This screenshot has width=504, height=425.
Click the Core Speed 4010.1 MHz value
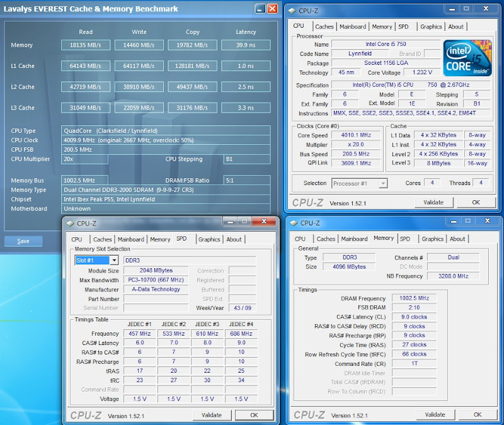coord(356,135)
